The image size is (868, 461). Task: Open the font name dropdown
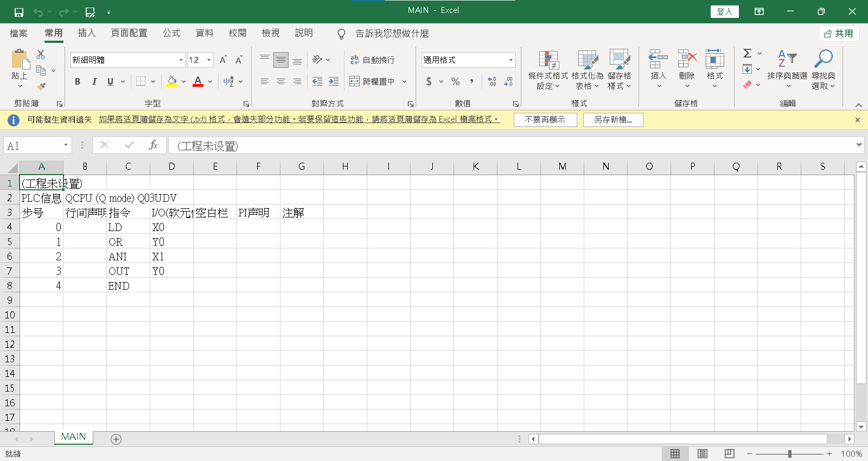tap(181, 60)
